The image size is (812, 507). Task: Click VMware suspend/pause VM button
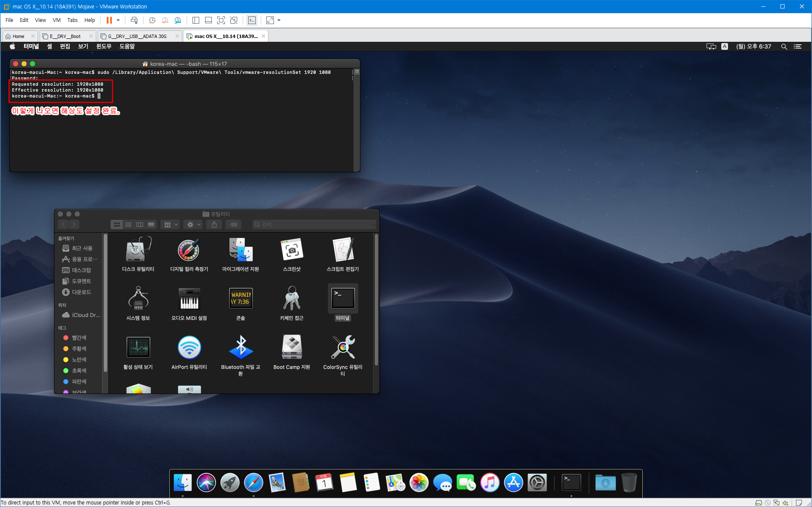[x=109, y=20]
